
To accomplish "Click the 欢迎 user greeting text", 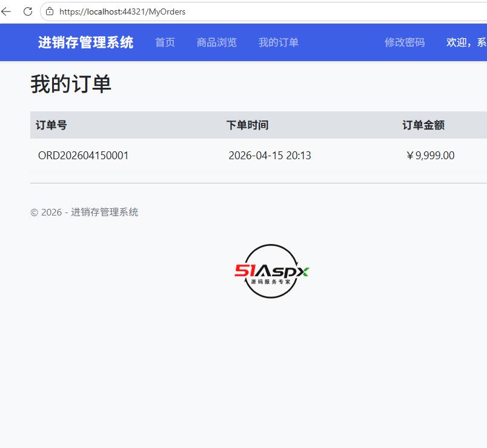I will pyautogui.click(x=466, y=42).
